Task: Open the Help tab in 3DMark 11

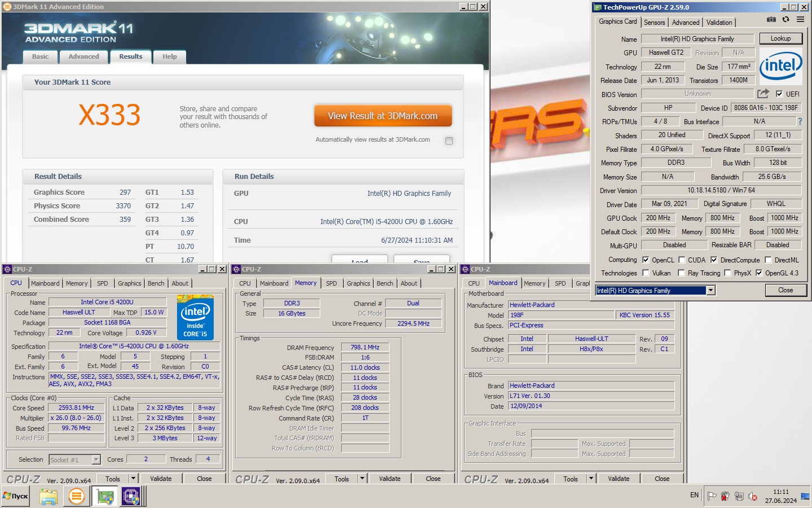Action: (x=170, y=56)
